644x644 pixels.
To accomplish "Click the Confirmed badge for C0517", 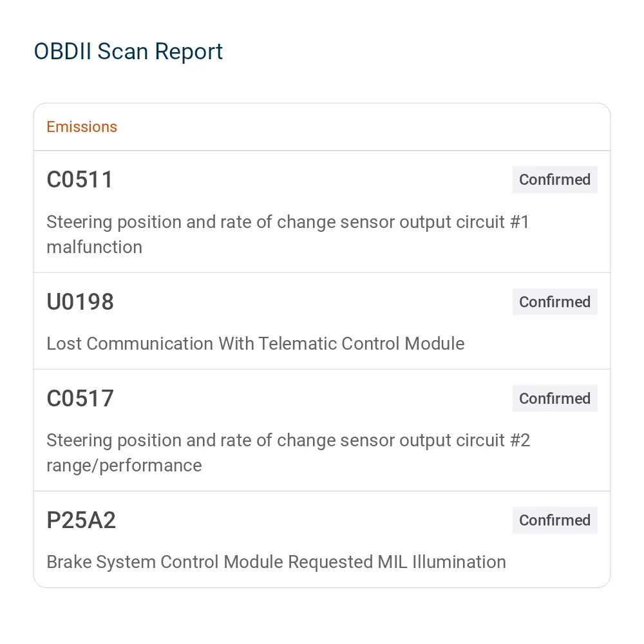I will pos(554,399).
